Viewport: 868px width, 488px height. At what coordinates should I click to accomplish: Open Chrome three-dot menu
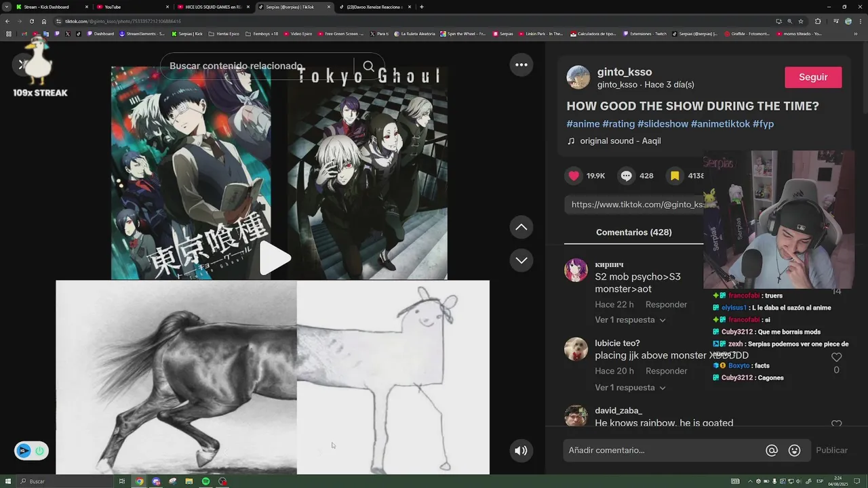(861, 21)
